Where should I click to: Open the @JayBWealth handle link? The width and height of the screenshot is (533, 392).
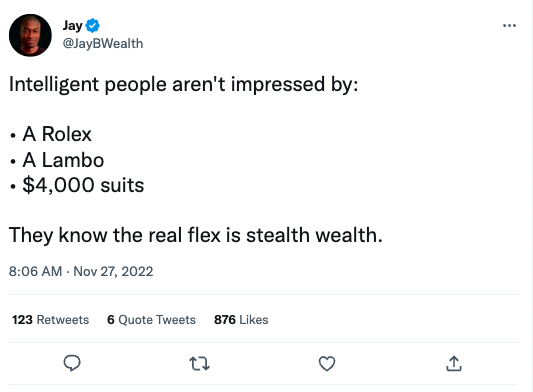103,44
